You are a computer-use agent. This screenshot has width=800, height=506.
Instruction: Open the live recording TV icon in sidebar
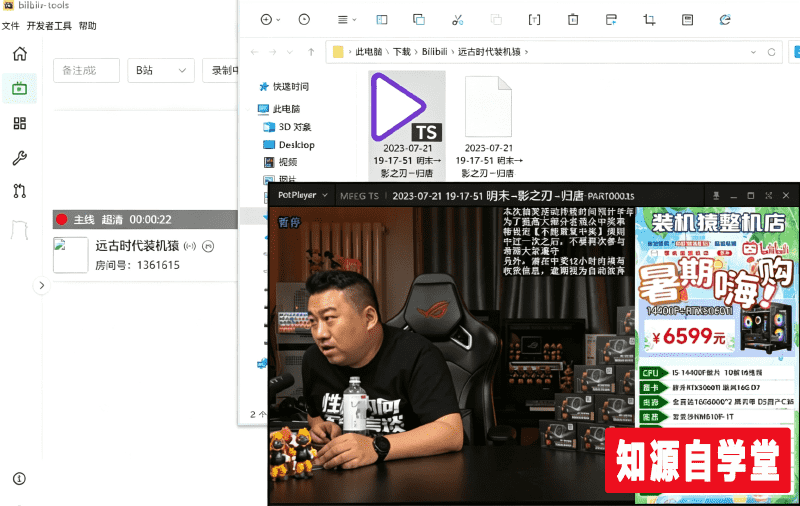click(x=19, y=88)
